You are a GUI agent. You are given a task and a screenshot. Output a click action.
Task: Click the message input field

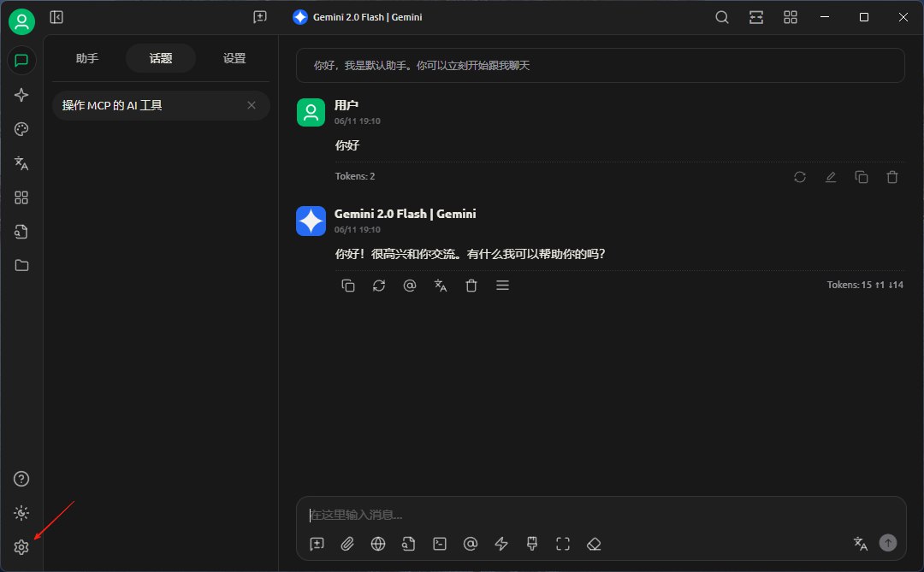pos(600,515)
